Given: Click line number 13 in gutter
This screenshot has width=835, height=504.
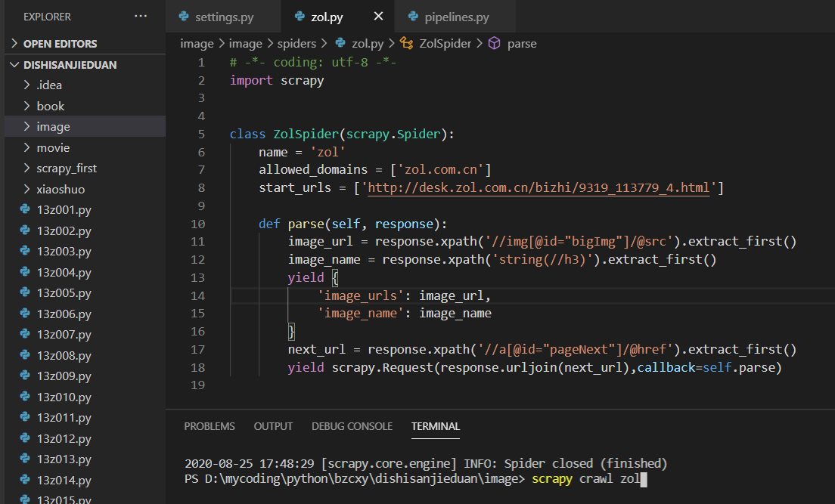Looking at the screenshot, I should (197, 278).
